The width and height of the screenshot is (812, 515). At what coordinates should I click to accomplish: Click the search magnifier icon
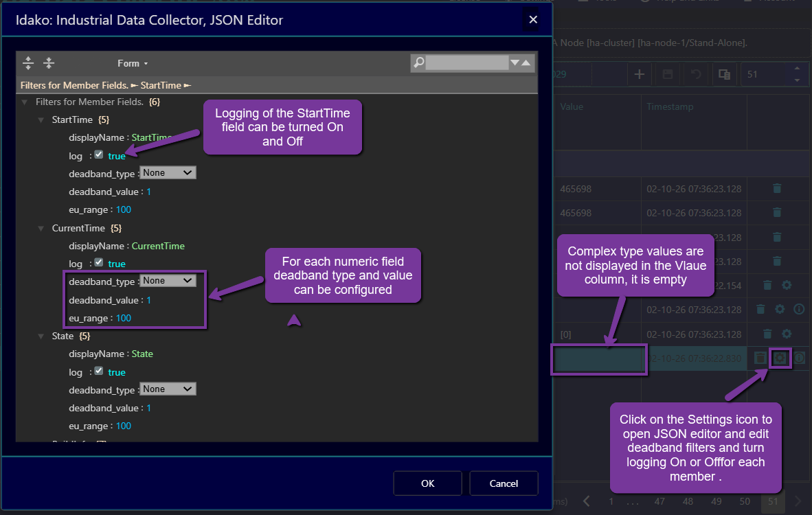(418, 62)
